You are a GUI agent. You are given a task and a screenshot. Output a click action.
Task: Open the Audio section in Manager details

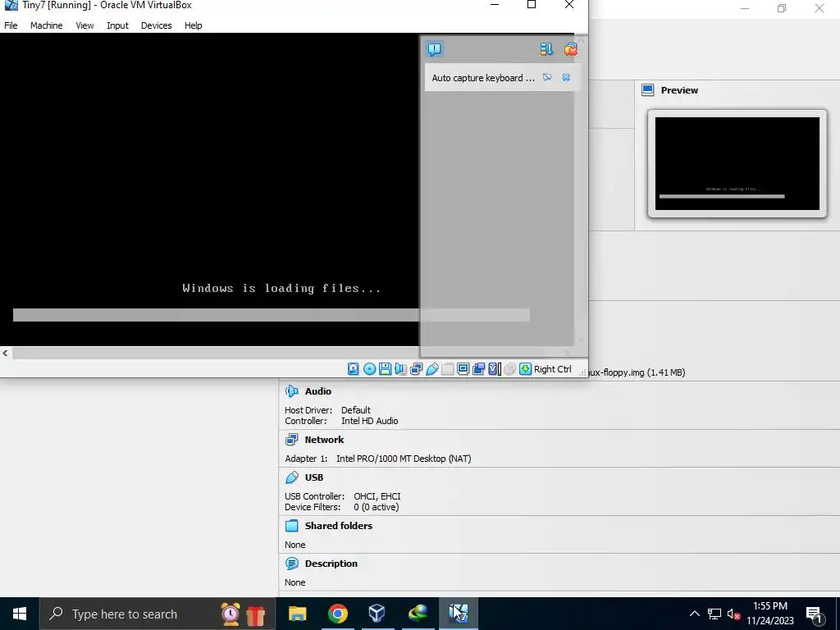pyautogui.click(x=318, y=391)
